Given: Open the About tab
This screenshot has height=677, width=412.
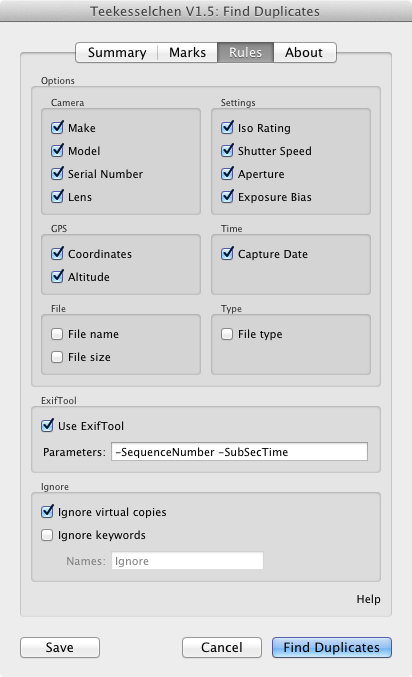Looking at the screenshot, I should [304, 53].
